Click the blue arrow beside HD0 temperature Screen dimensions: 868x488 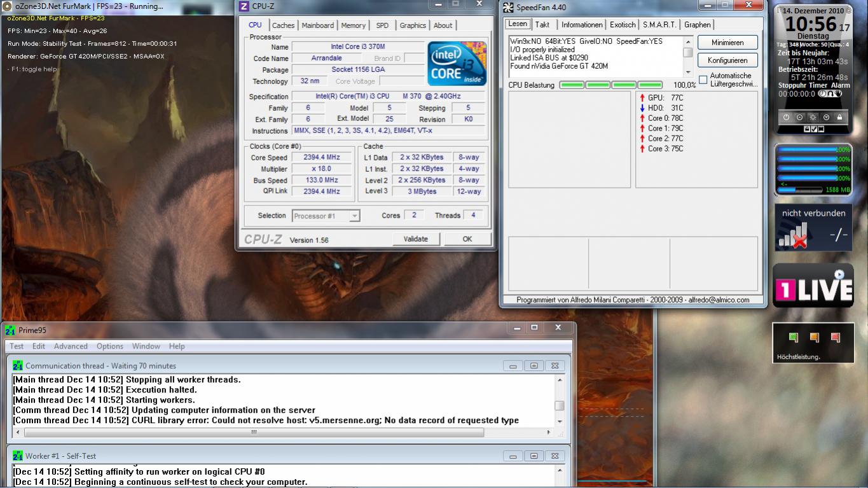tap(642, 108)
